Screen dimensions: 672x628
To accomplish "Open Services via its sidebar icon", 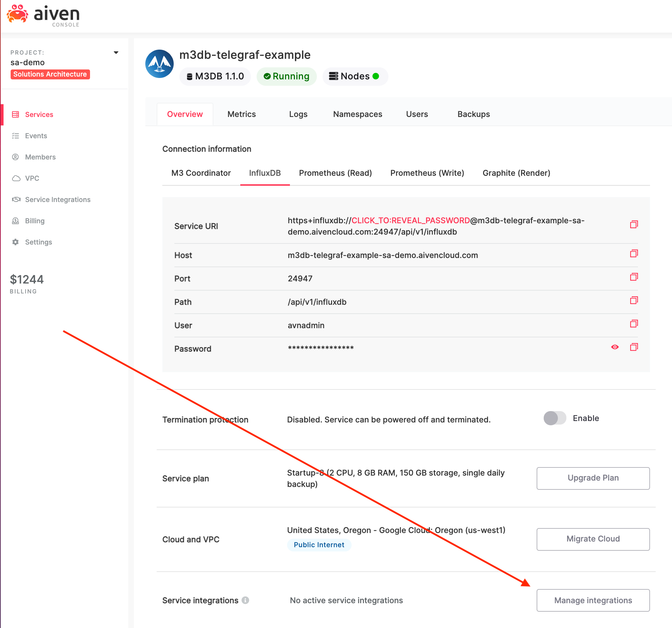I will (16, 114).
